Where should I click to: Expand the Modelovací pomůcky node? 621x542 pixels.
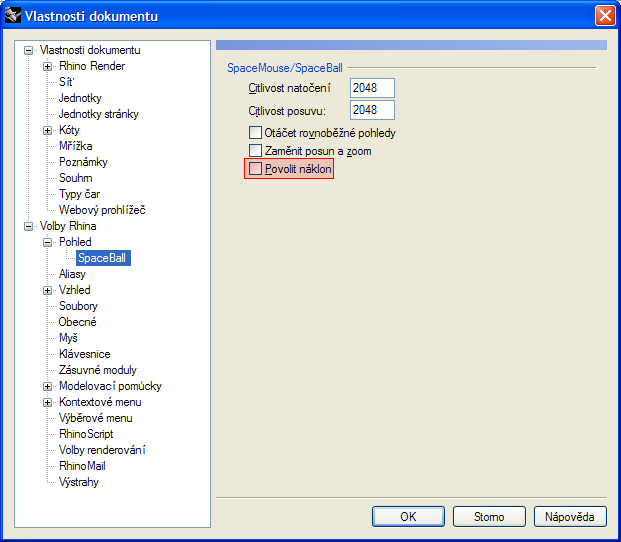pyautogui.click(x=48, y=386)
